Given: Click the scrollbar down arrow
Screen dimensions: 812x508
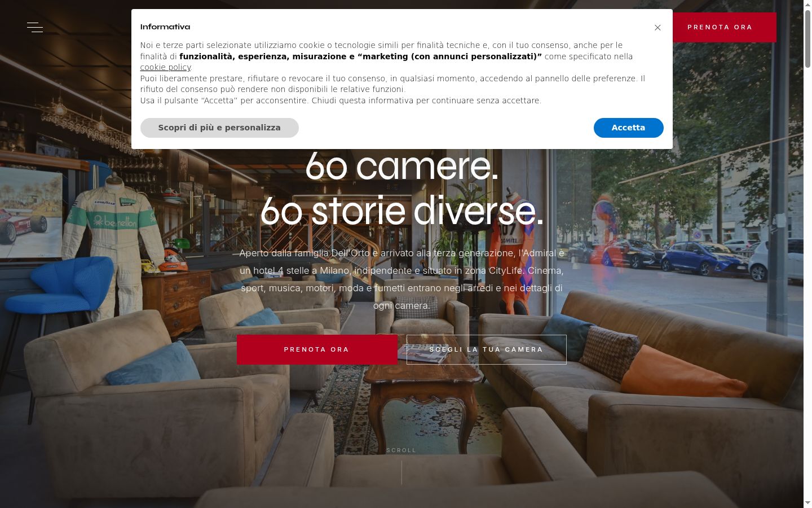Looking at the screenshot, I should pyautogui.click(x=807, y=502).
